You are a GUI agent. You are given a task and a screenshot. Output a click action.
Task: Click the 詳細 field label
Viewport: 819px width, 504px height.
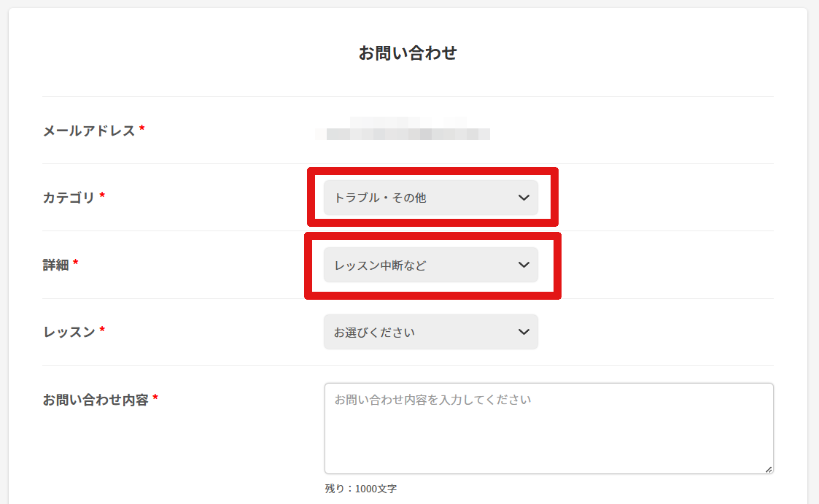(56, 265)
